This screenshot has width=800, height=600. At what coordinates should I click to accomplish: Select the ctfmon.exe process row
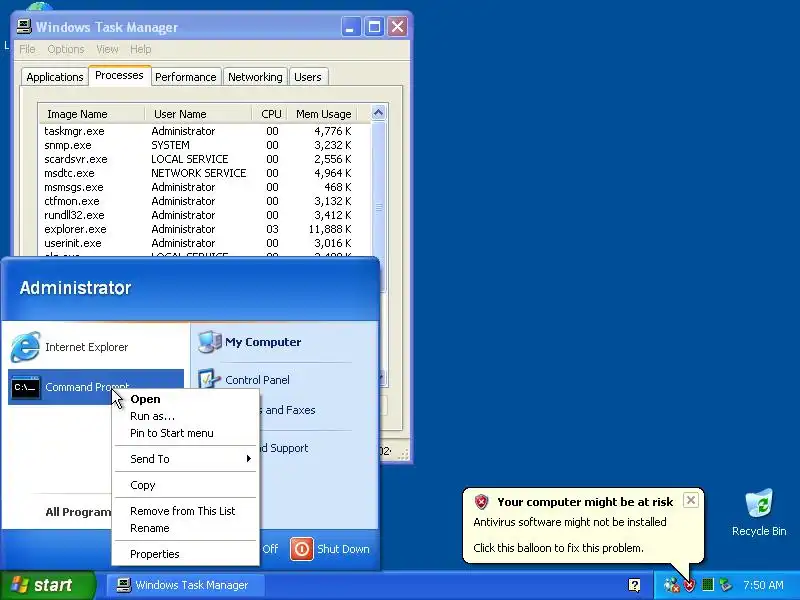[205, 201]
